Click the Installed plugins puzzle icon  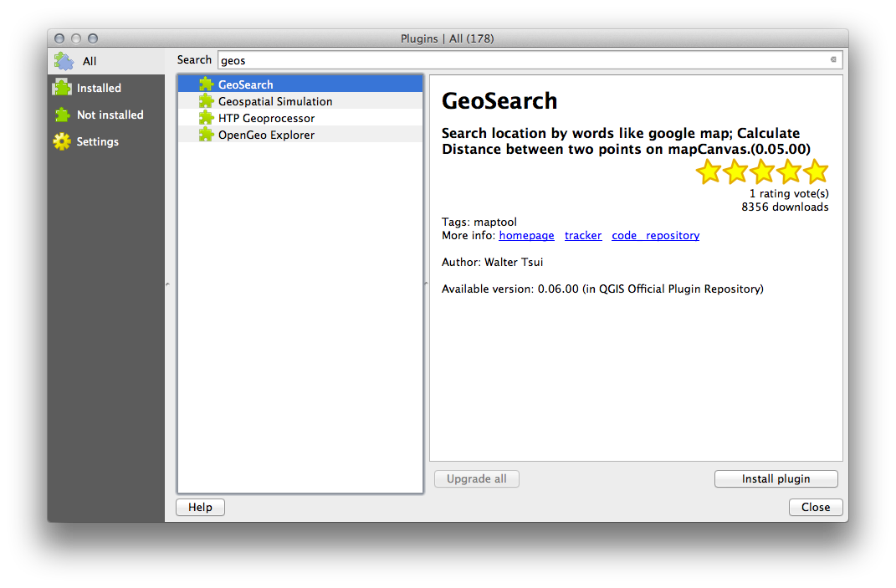pyautogui.click(x=62, y=88)
